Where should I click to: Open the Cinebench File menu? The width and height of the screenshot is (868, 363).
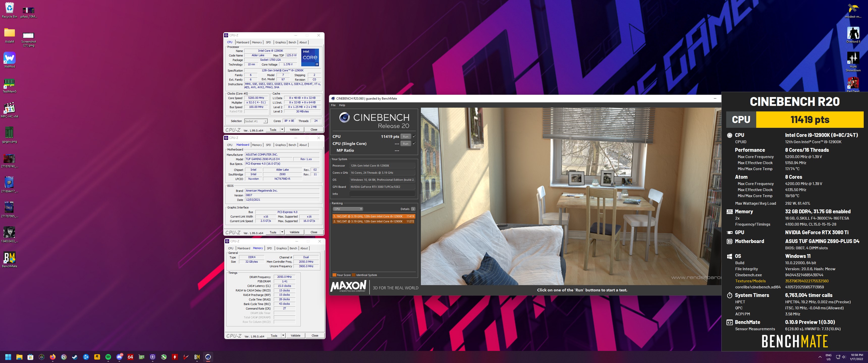click(x=333, y=105)
